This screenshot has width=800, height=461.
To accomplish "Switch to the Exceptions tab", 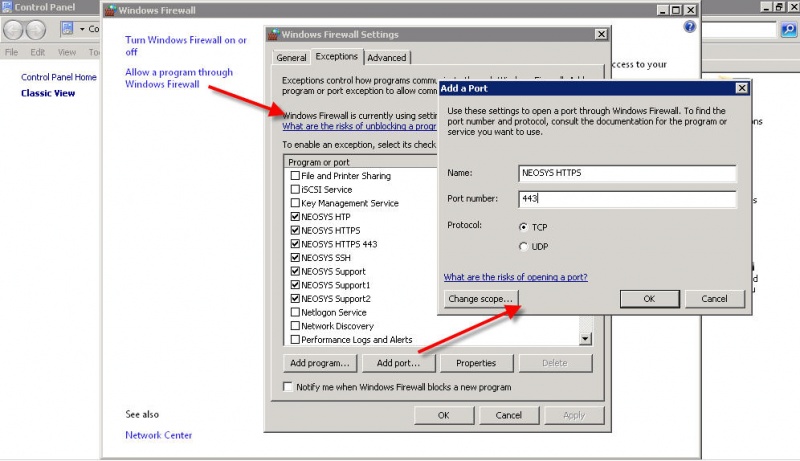I will [337, 56].
